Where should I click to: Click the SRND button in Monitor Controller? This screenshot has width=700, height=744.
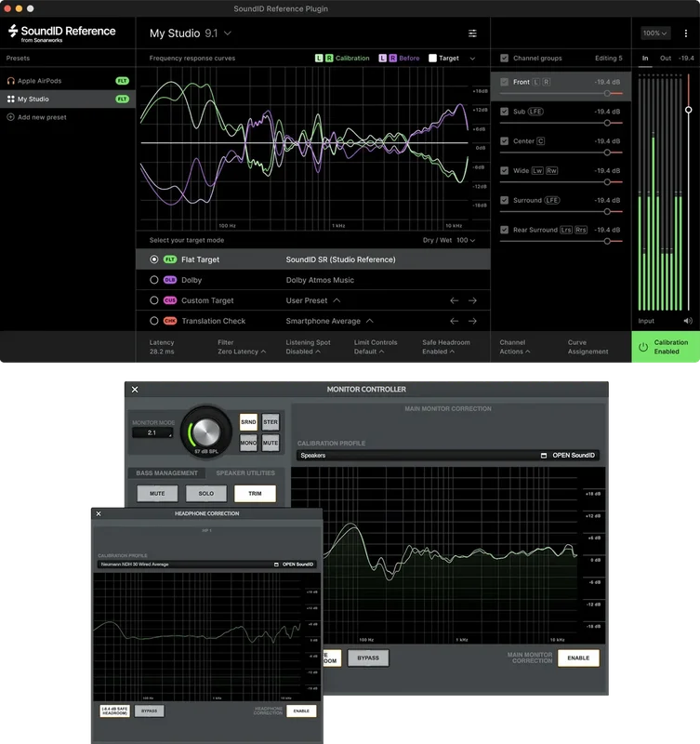[248, 422]
